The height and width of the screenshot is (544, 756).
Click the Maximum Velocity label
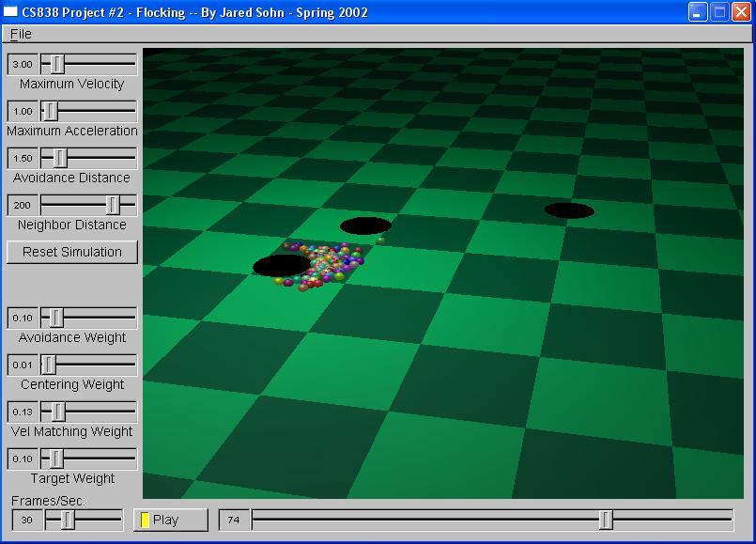tap(71, 84)
